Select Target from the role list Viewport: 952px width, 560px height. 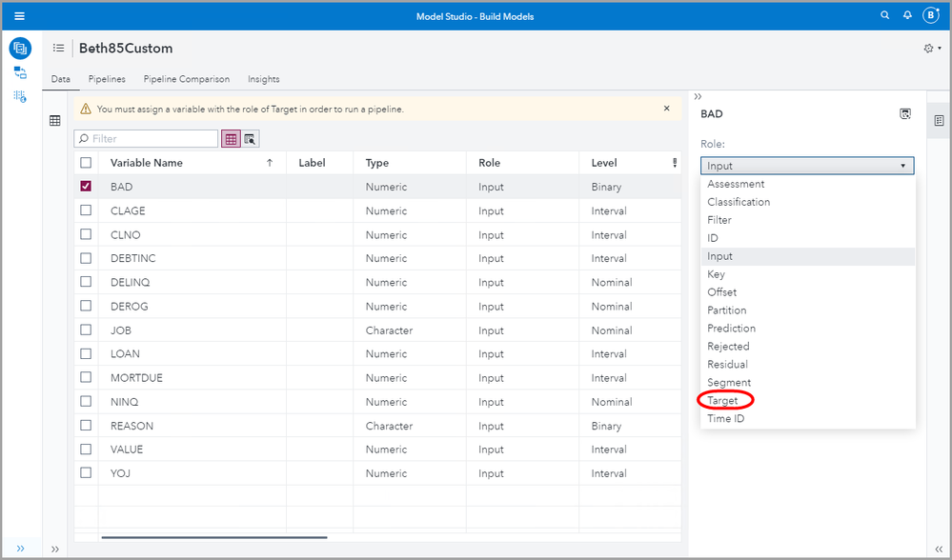tap(723, 401)
